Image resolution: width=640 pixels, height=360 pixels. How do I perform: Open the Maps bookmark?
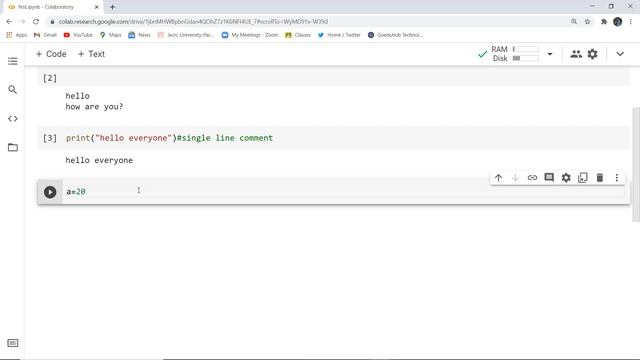click(x=111, y=35)
